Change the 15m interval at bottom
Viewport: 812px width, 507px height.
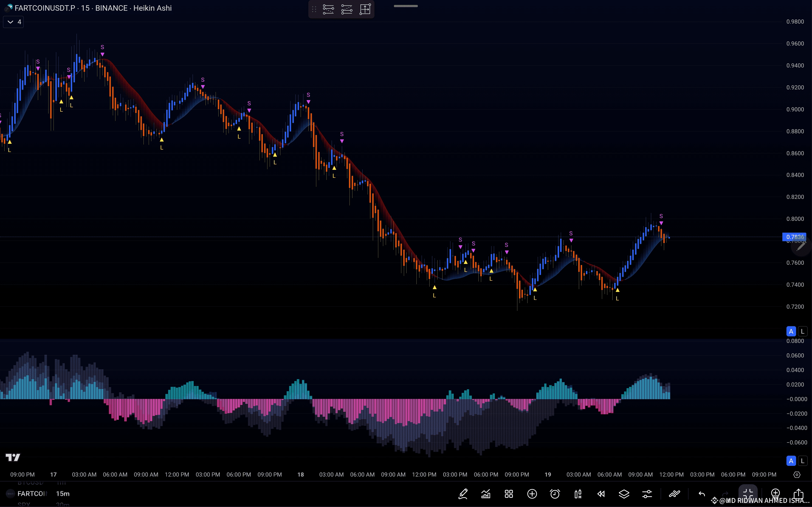pos(63,494)
